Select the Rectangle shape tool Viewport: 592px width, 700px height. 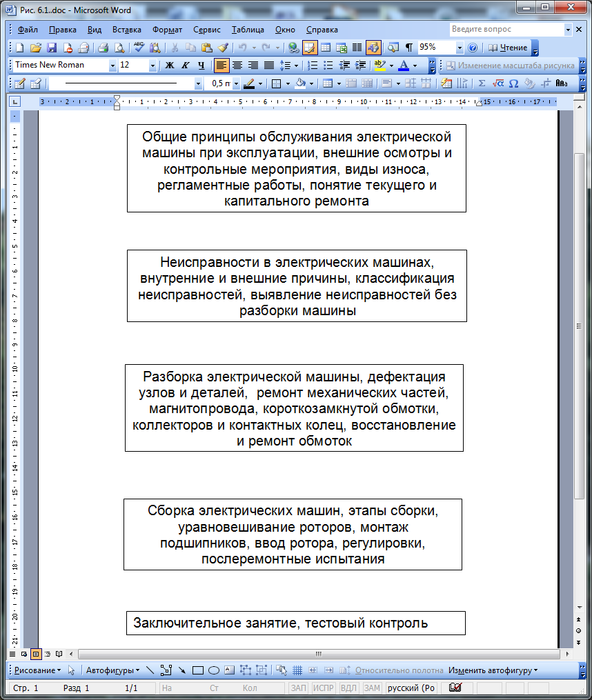(x=198, y=670)
